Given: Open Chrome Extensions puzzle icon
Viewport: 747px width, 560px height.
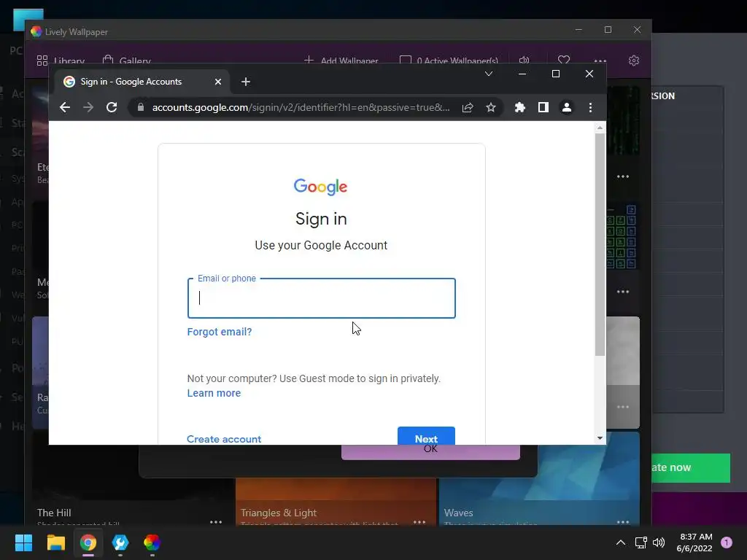Looking at the screenshot, I should 519,108.
